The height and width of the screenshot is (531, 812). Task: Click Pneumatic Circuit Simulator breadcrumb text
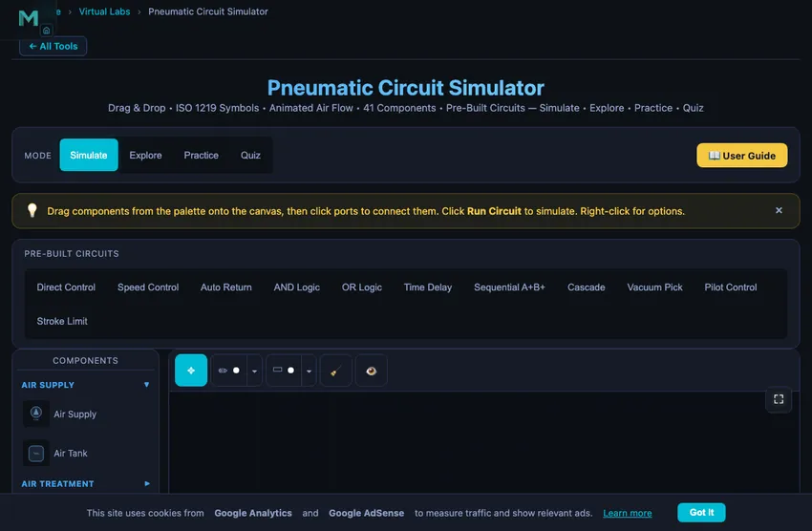click(x=208, y=11)
